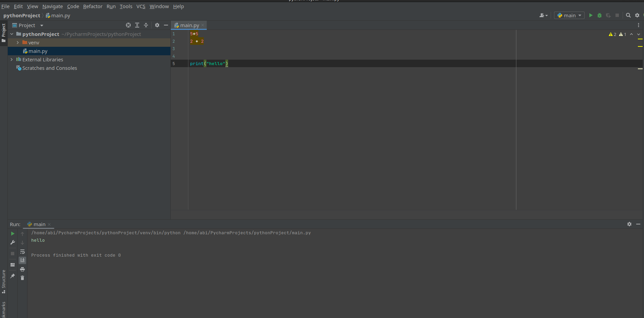
Task: Toggle scroll to end in console
Action: coord(22,260)
